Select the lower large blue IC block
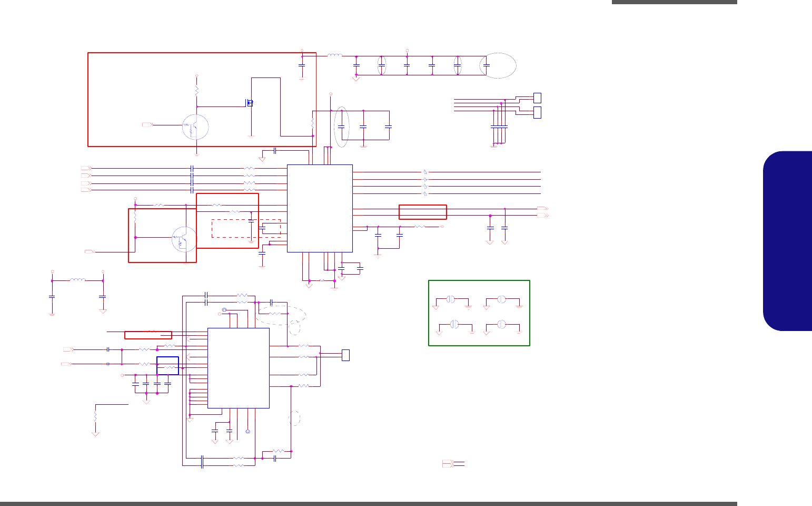The image size is (812, 506). tap(239, 368)
